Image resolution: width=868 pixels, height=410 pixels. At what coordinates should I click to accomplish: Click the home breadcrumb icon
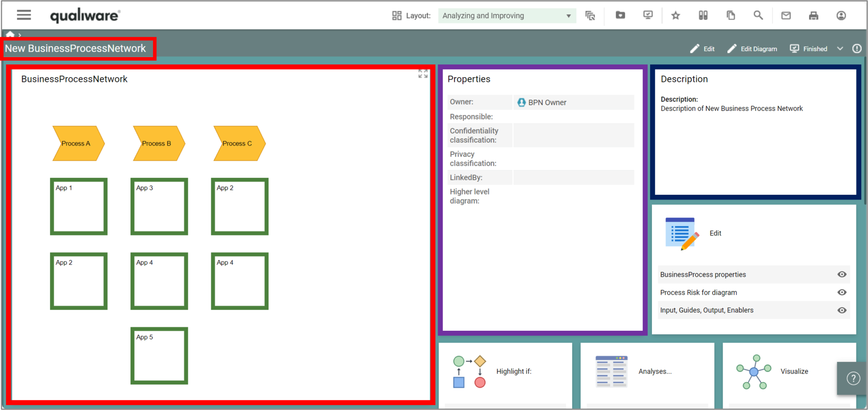(x=10, y=34)
